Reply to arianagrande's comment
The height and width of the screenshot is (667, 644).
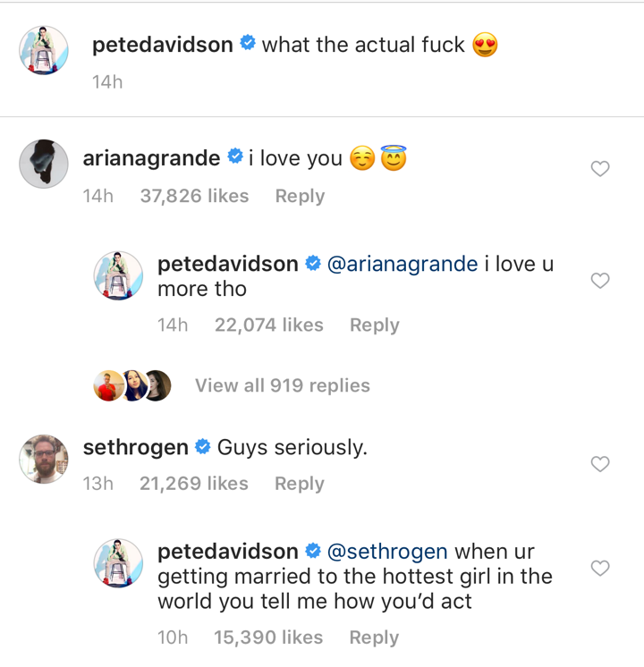tap(300, 196)
